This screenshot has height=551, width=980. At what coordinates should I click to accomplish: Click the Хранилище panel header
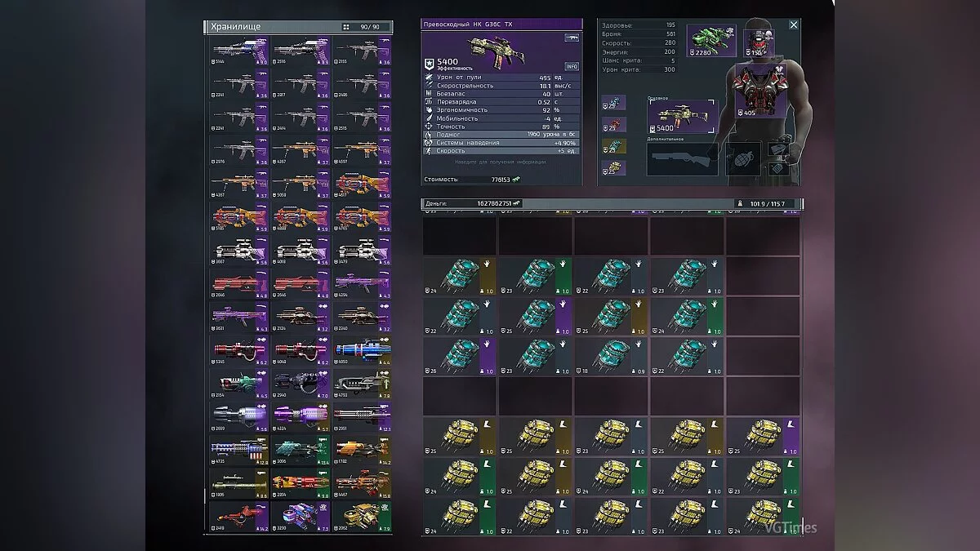coord(269,27)
